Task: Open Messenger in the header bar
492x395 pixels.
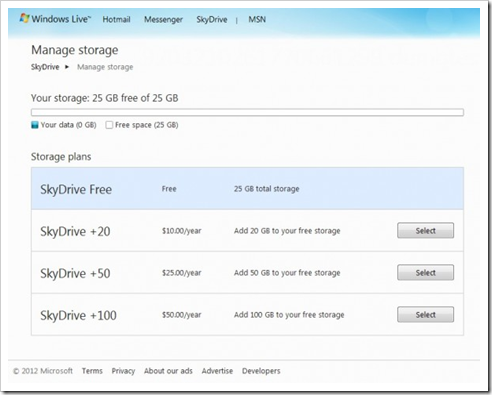Action: coord(163,20)
